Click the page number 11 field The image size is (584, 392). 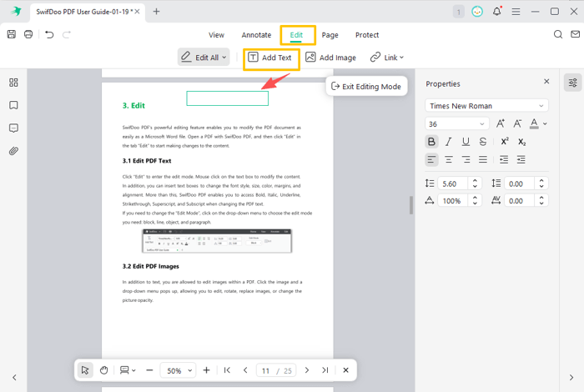265,370
